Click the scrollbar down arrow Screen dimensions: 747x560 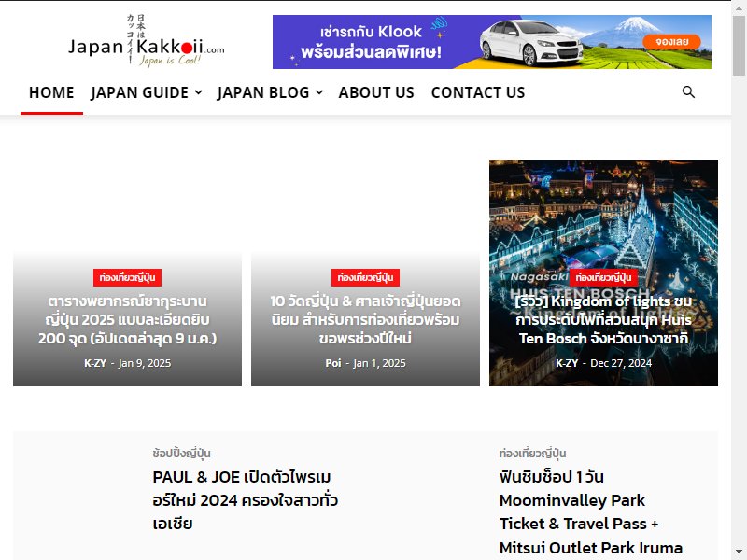[x=739, y=552]
